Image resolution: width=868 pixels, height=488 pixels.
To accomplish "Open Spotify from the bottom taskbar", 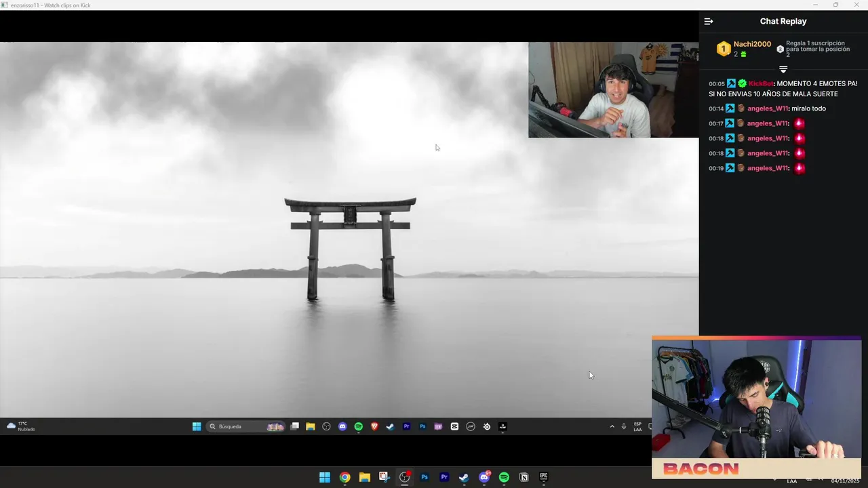I will tap(504, 477).
